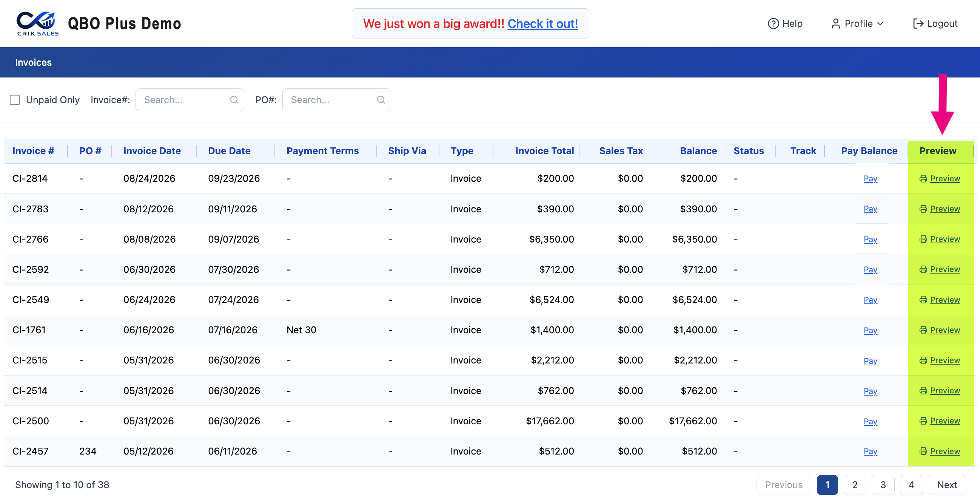Sort by the Invoice Date column header
Viewport: 980px width, 501px height.
152,151
